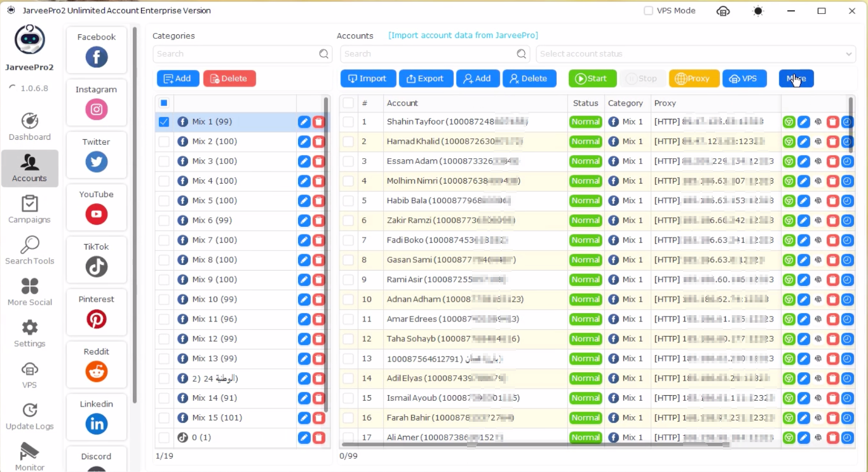Click Add button under Categories
Image resolution: width=868 pixels, height=472 pixels.
(178, 79)
